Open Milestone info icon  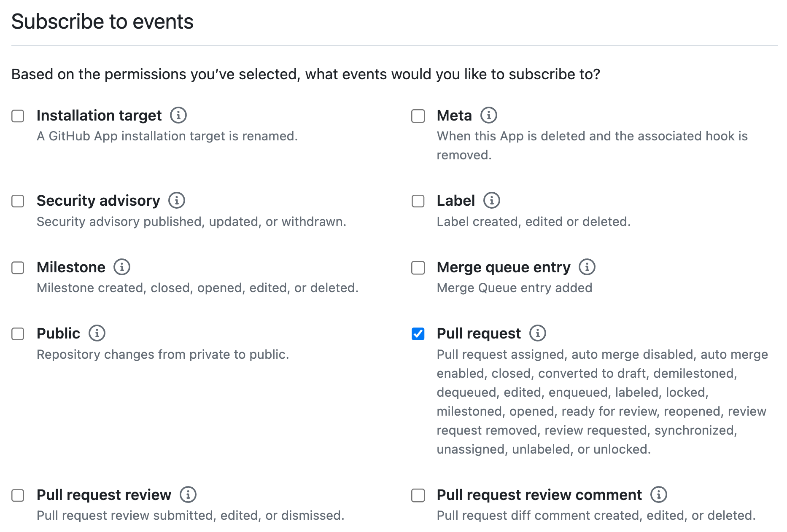pyautogui.click(x=122, y=267)
